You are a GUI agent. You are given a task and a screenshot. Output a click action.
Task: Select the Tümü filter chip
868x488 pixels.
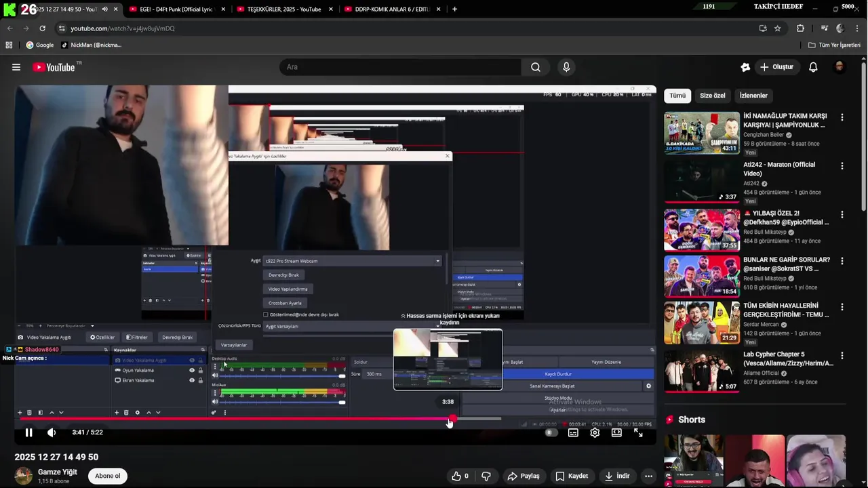pyautogui.click(x=677, y=96)
